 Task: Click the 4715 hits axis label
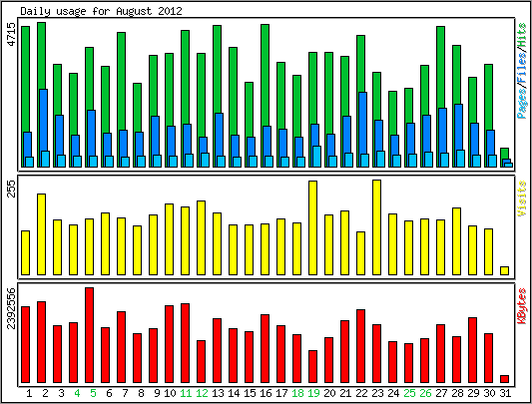click(12, 34)
